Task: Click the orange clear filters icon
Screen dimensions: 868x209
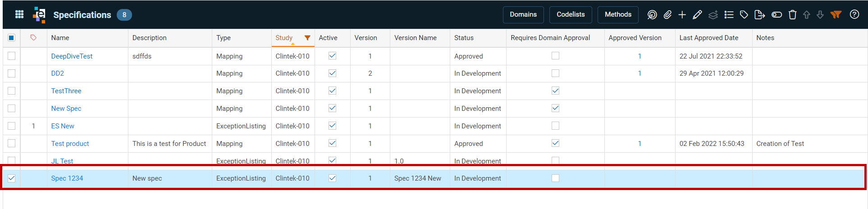Action: tap(836, 15)
